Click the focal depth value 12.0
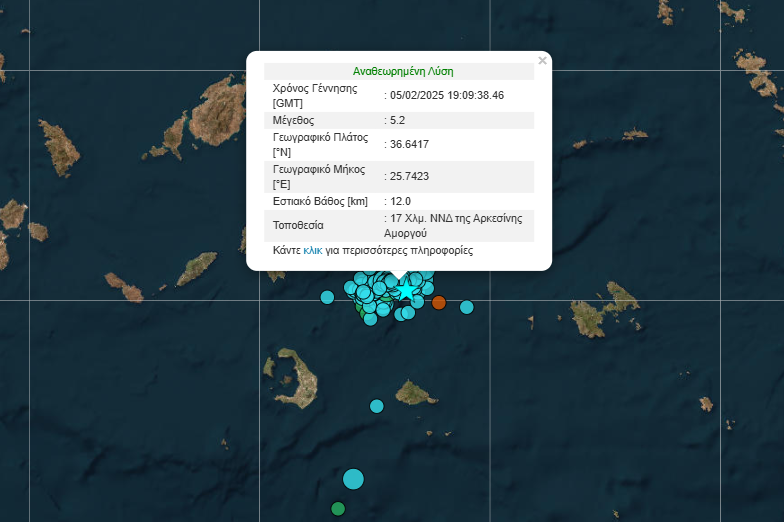 click(400, 202)
